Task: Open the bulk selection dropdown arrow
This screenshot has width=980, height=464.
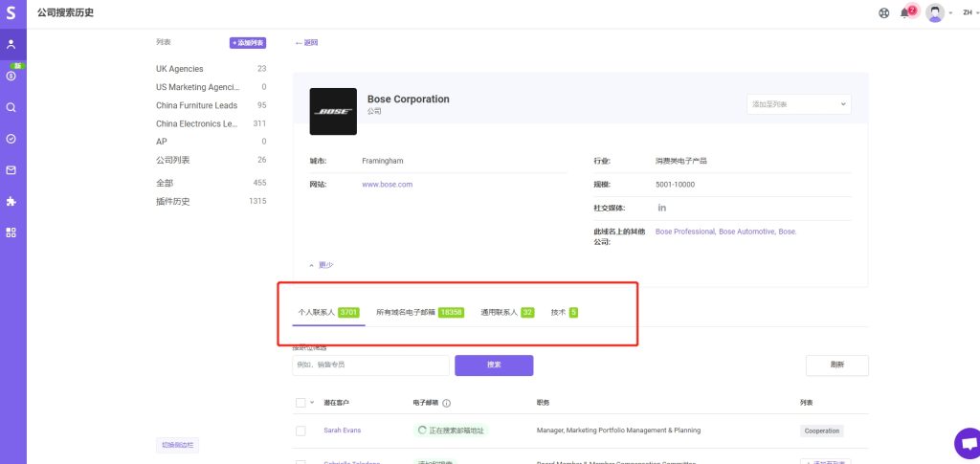Action: tap(312, 403)
